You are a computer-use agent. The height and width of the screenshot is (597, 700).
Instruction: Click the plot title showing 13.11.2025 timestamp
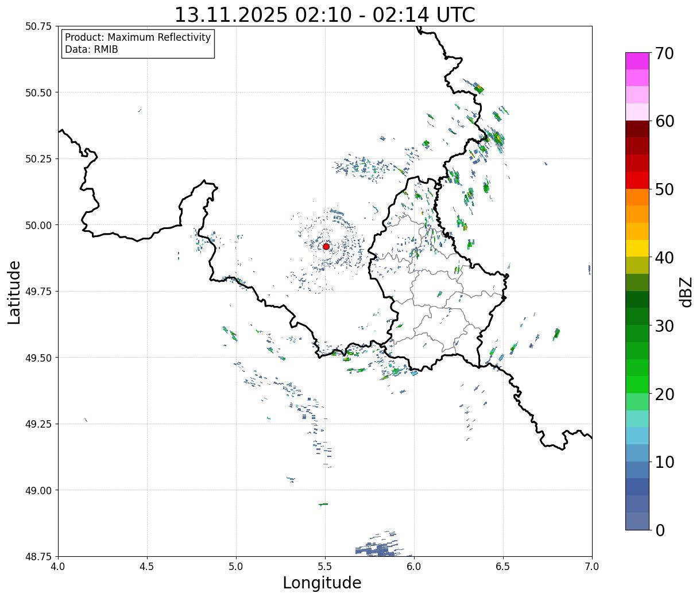click(324, 15)
